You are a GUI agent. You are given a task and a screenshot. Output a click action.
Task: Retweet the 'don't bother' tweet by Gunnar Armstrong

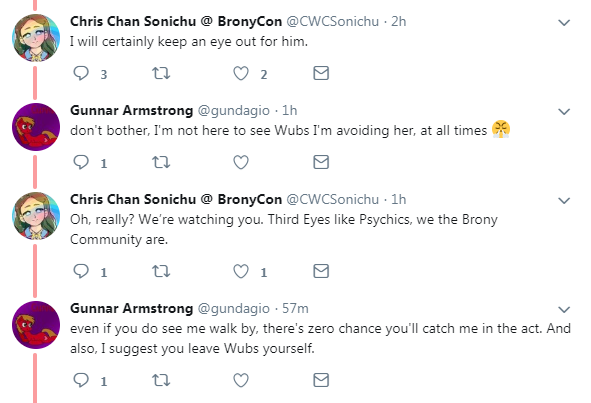pyautogui.click(x=161, y=162)
